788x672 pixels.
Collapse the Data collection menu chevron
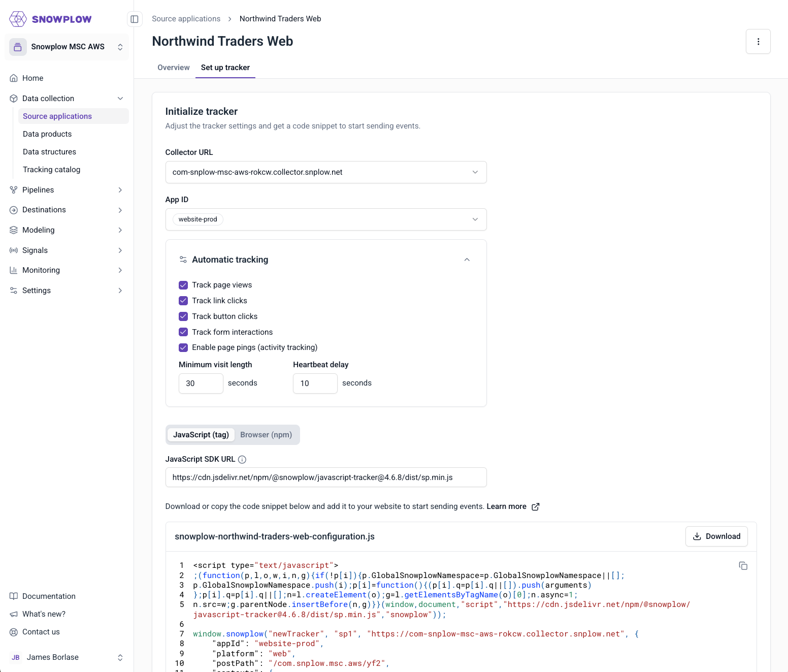click(120, 99)
